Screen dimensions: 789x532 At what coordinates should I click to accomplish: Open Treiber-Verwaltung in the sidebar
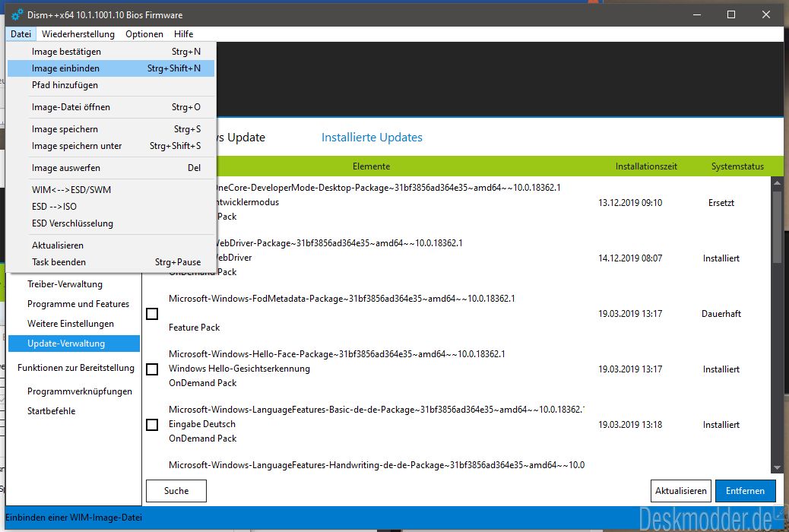[65, 284]
